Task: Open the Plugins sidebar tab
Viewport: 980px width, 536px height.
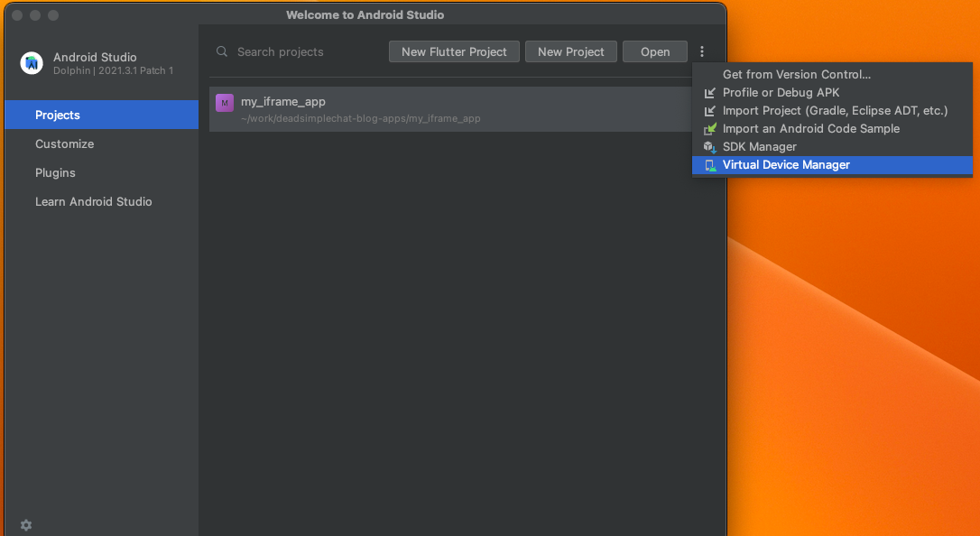Action: [102, 172]
